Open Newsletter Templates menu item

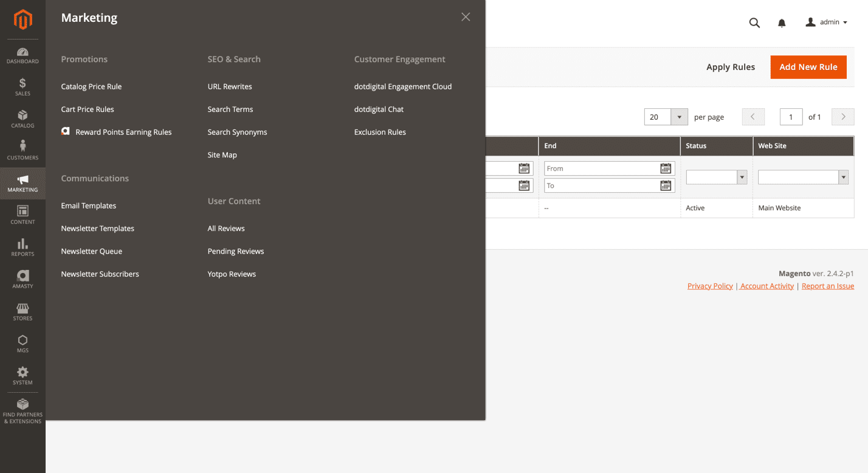(x=98, y=229)
